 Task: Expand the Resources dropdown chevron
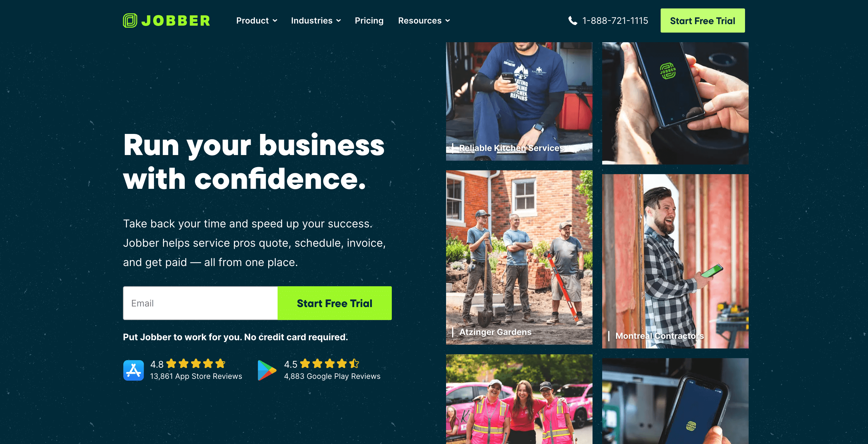448,21
